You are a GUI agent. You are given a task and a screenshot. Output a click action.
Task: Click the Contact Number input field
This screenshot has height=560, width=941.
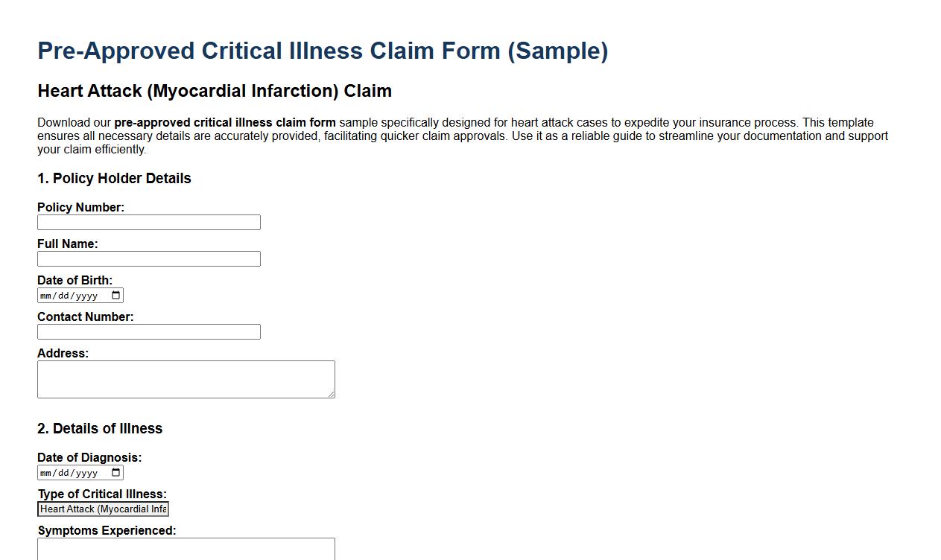148,331
